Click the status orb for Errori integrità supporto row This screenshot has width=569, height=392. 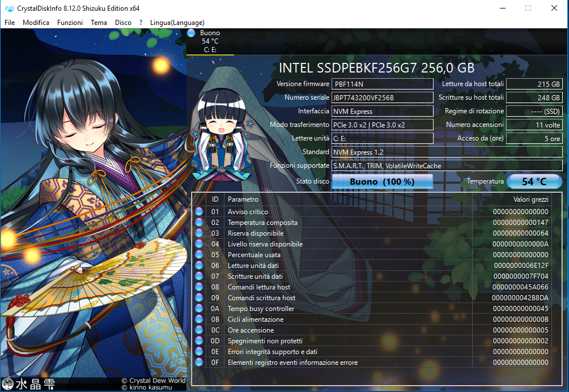coord(199,351)
